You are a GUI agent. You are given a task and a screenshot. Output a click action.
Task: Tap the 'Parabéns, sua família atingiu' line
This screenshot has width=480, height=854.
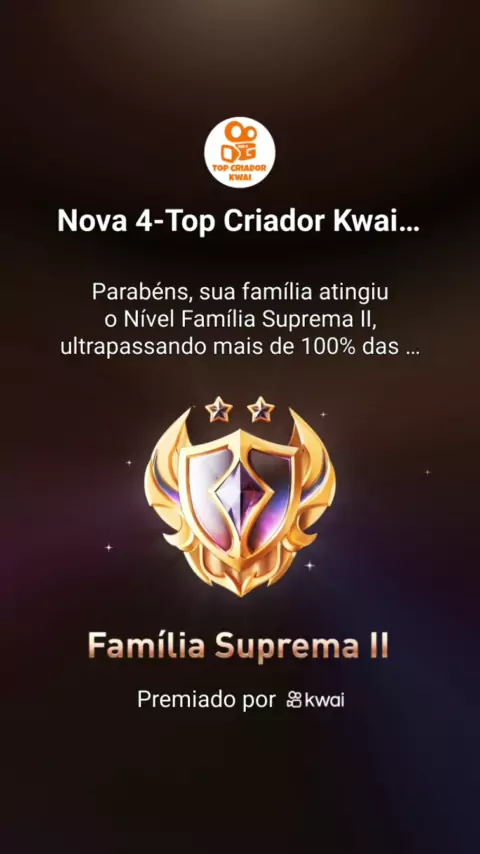(240, 292)
